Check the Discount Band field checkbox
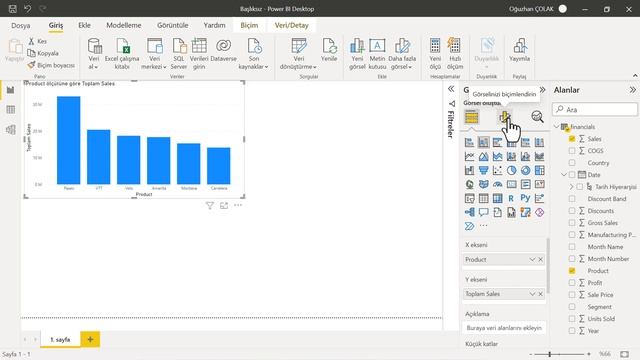 [572, 199]
